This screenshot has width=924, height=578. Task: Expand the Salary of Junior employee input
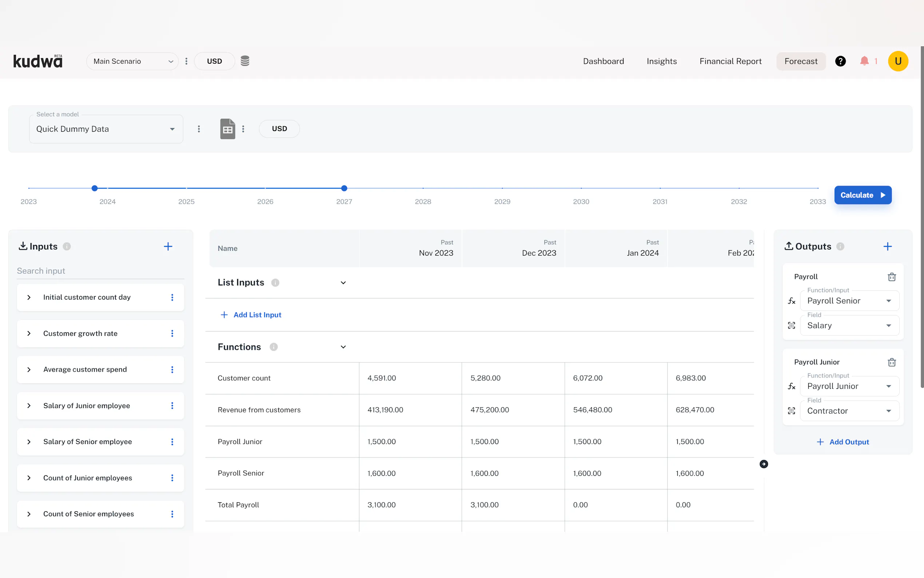(x=29, y=405)
